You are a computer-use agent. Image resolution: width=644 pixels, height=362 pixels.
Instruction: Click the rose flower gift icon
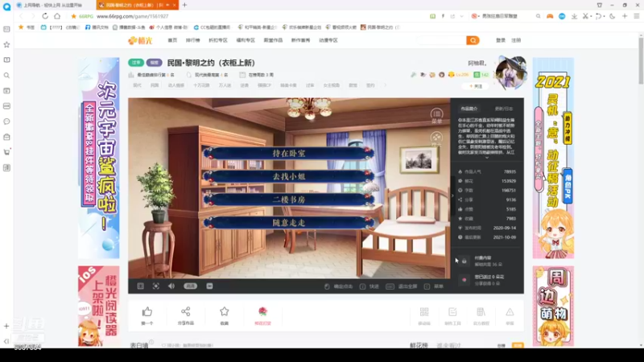(x=263, y=311)
